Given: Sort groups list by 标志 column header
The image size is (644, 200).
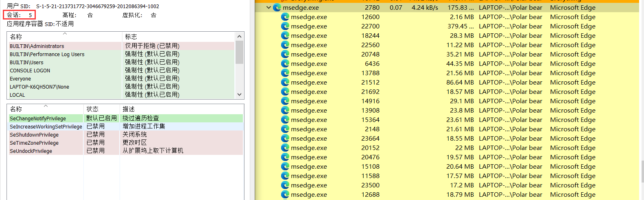Looking at the screenshot, I should (179, 37).
